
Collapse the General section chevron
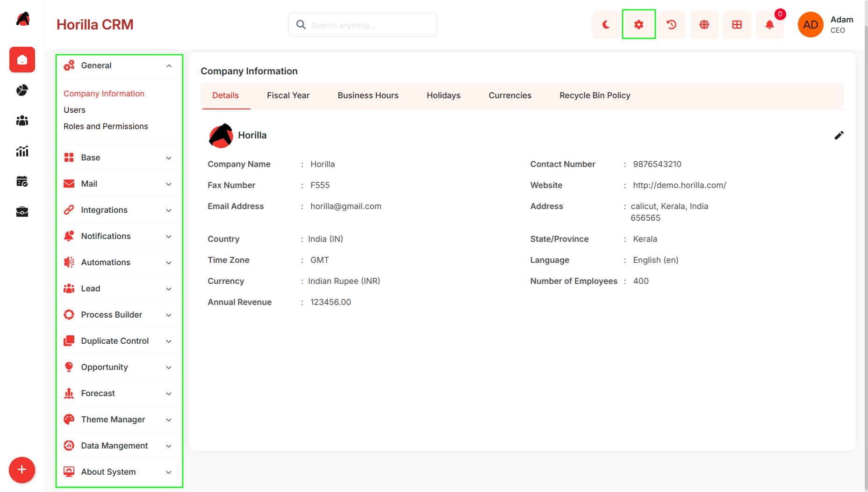tap(169, 66)
